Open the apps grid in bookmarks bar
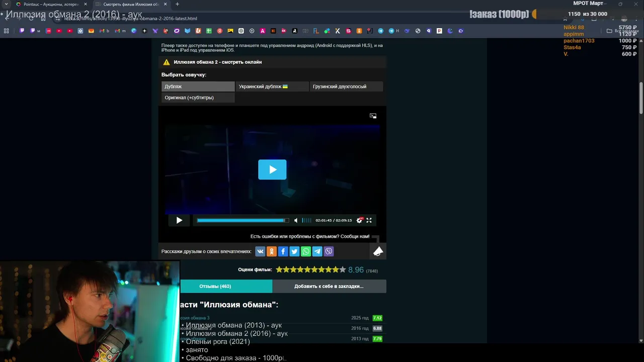644x362 pixels. [x=6, y=31]
